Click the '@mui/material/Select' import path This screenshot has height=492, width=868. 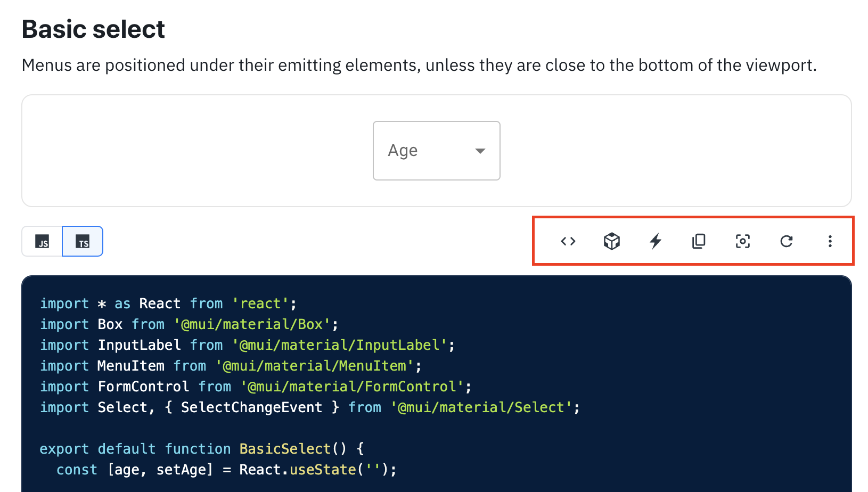pyautogui.click(x=484, y=407)
